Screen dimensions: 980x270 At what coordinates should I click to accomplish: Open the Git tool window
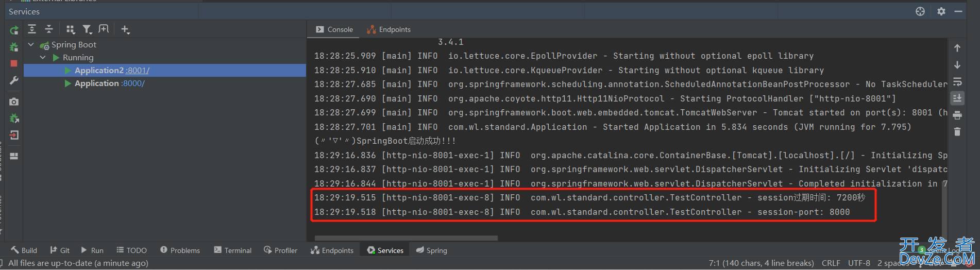[x=60, y=250]
